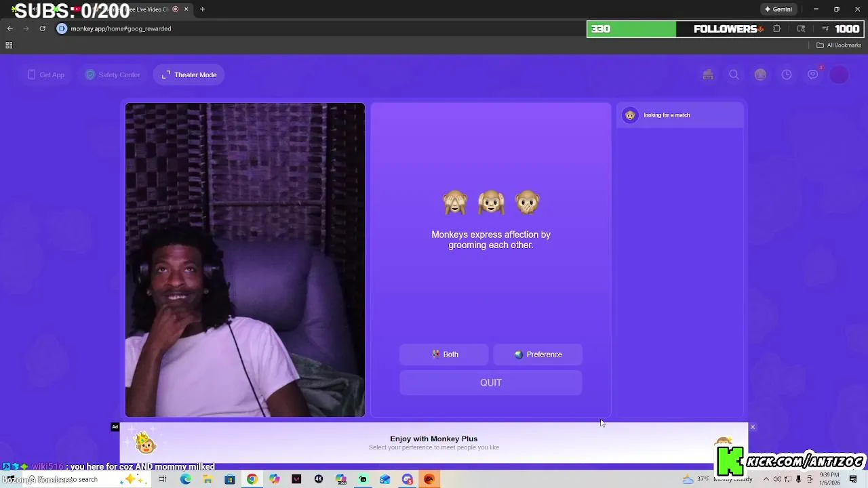Click the media controls music icon
This screenshot has width=868, height=488.
(x=825, y=28)
